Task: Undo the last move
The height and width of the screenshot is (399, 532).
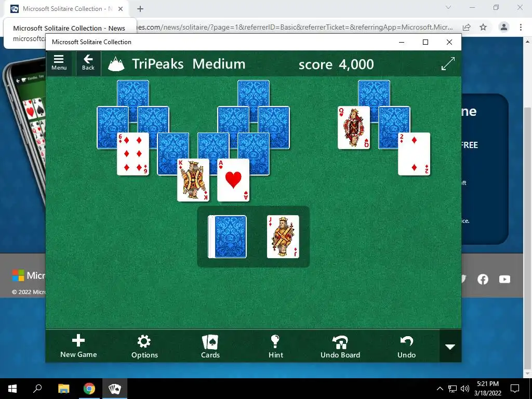Action: click(x=406, y=346)
